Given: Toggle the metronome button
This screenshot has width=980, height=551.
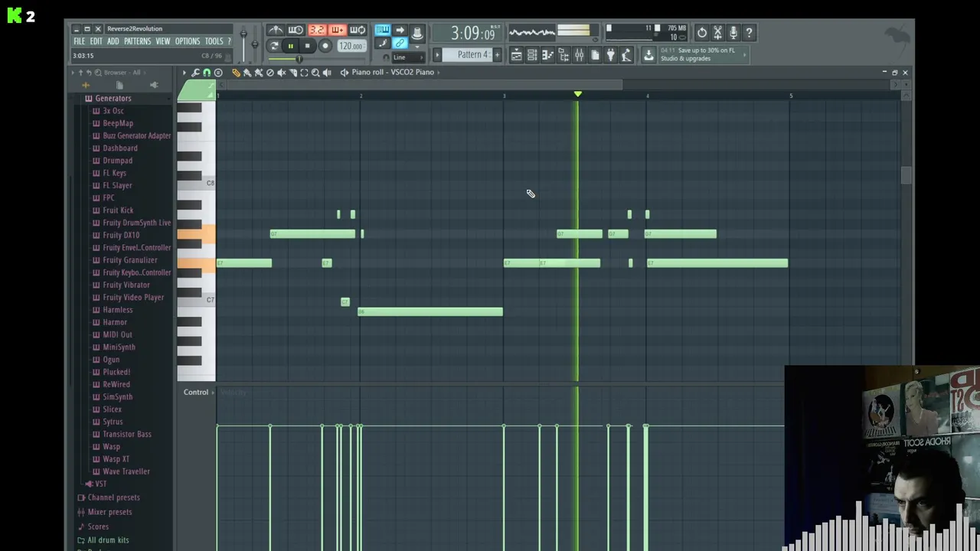Looking at the screenshot, I should [x=276, y=30].
